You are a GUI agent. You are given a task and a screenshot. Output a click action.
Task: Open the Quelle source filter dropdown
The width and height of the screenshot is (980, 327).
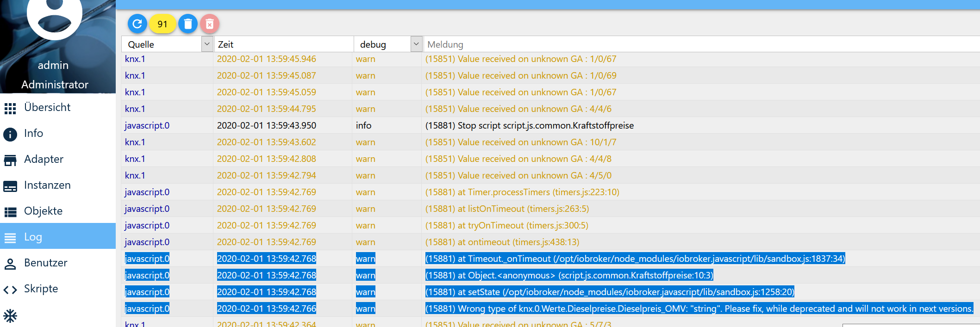207,44
